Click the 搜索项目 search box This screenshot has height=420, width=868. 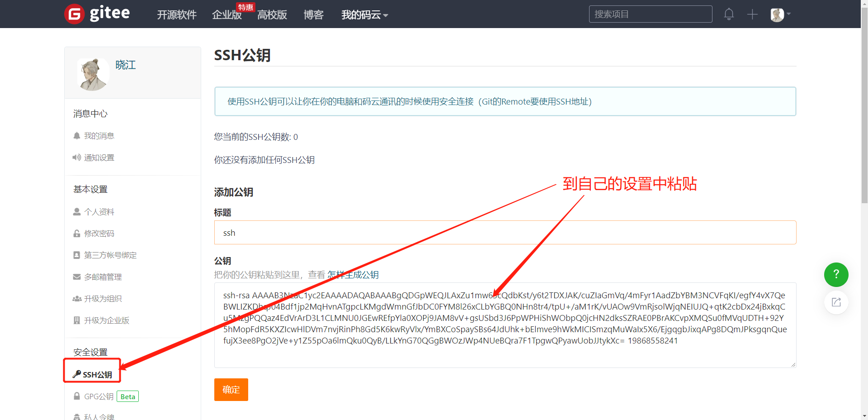pos(650,14)
